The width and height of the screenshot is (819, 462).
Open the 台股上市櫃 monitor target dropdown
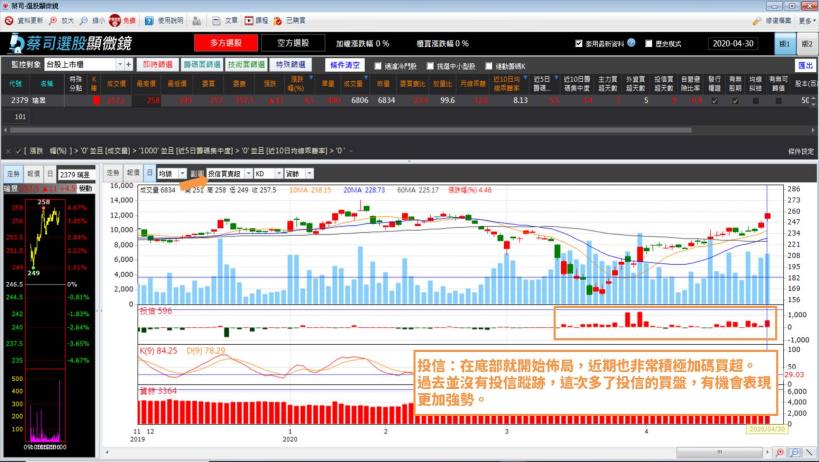coord(120,64)
